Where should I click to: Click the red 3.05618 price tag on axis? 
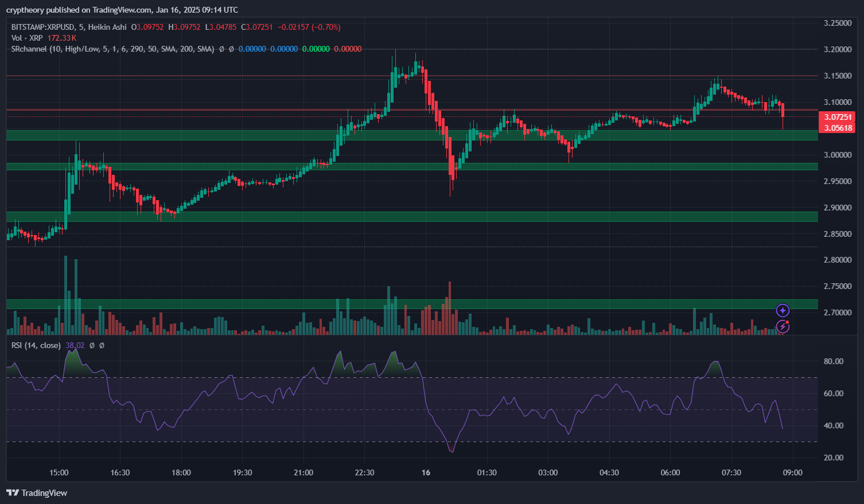click(838, 128)
